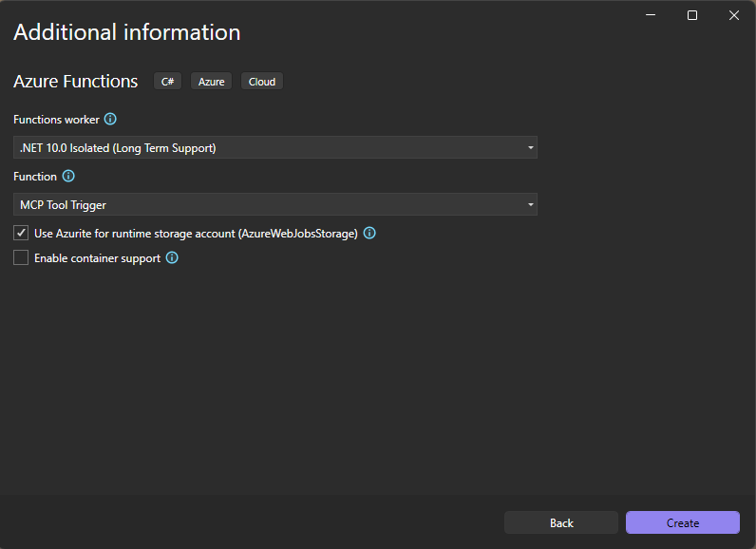
Task: Click the Function field label text
Action: tap(35, 177)
